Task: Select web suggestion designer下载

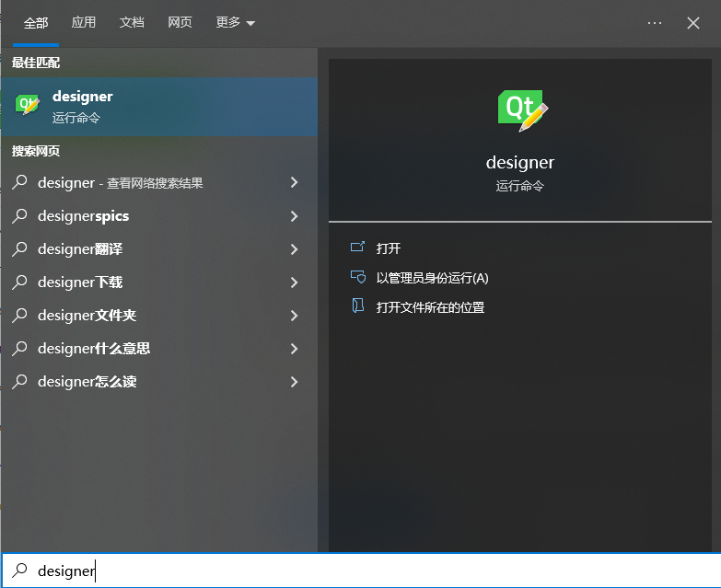Action: pos(159,282)
